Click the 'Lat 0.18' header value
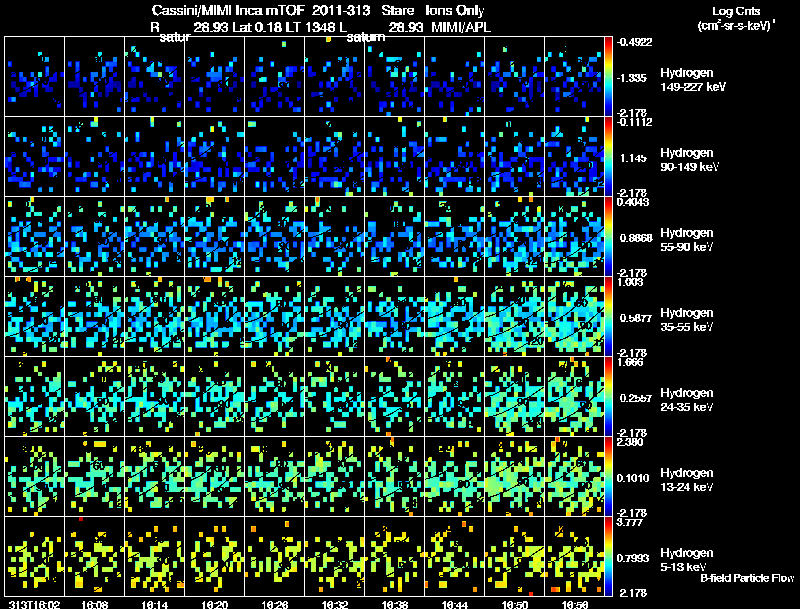Image resolution: width=800 pixels, height=609 pixels. 257,27
